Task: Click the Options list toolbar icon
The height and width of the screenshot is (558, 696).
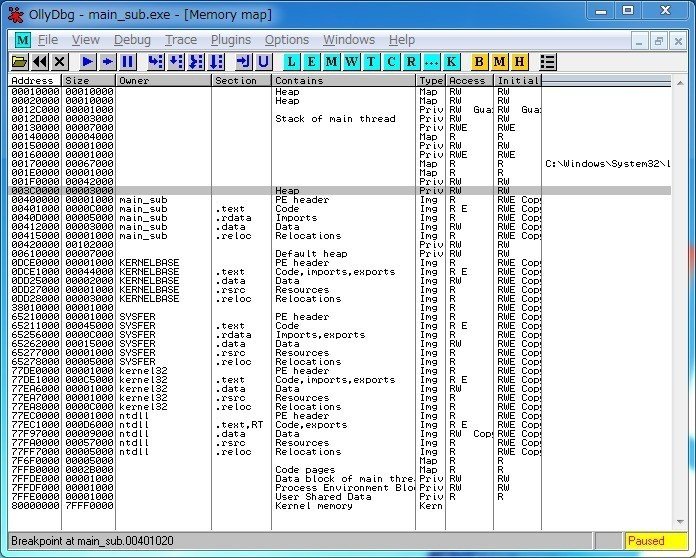Action: (x=548, y=62)
